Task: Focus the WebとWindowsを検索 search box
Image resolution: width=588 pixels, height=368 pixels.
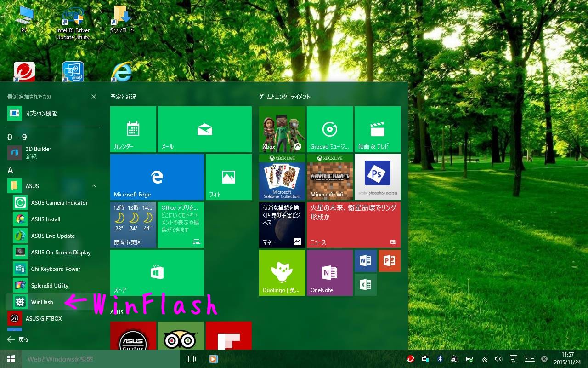Action: point(100,359)
